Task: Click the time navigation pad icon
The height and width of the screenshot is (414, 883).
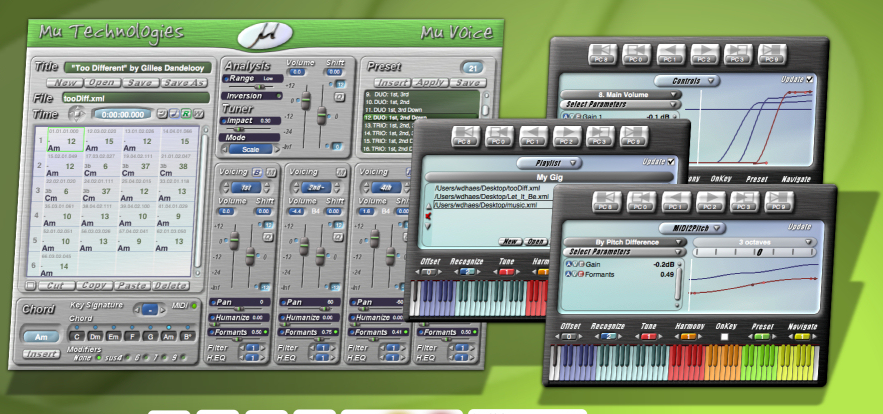Action: click(75, 114)
